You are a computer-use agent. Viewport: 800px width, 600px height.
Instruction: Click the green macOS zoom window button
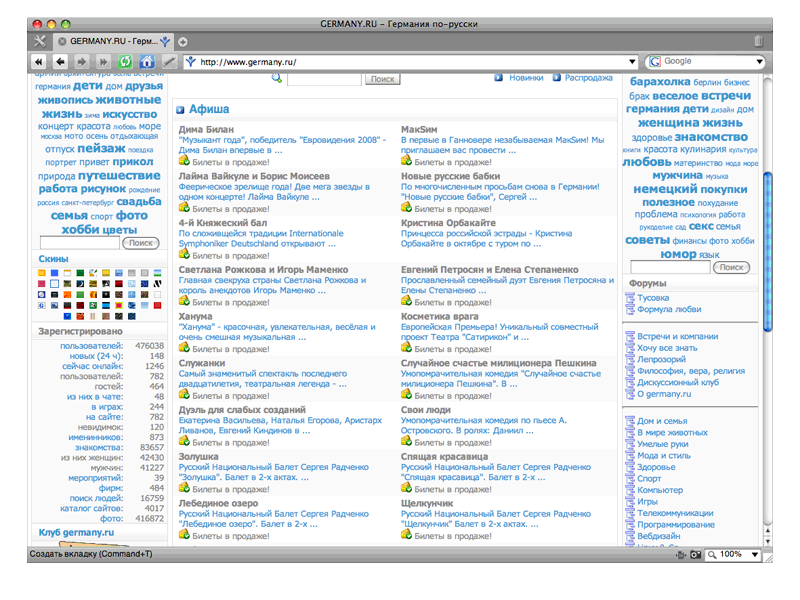coord(65,24)
